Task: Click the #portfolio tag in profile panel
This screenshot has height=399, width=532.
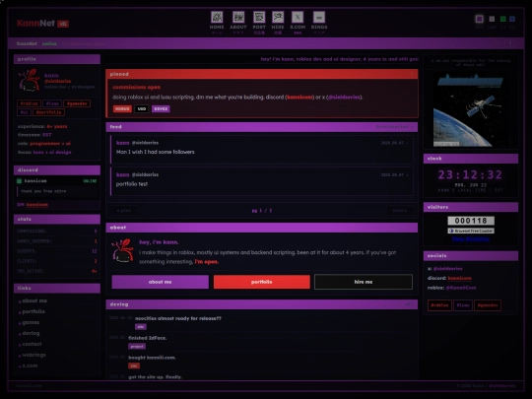Action: click(49, 112)
